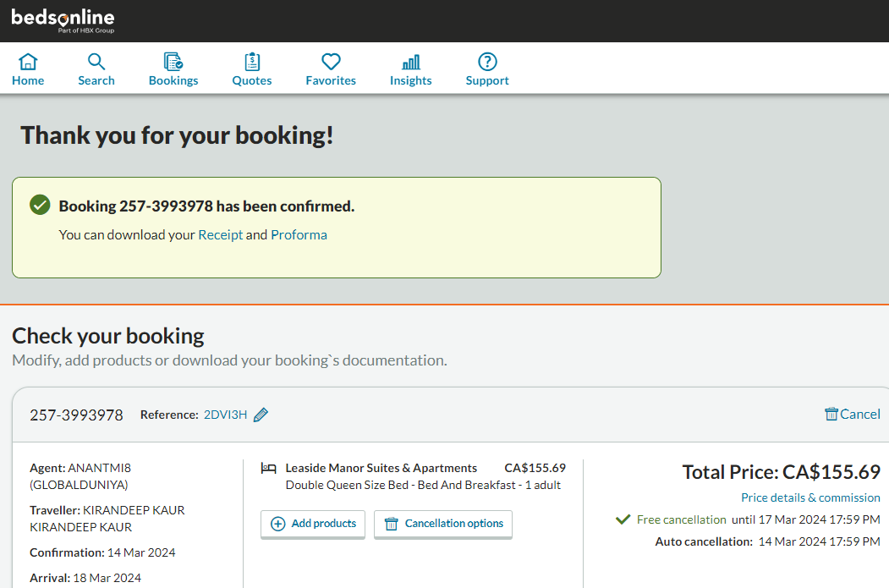889x588 pixels.
Task: Open Quotes clipboard icon
Action: [252, 62]
